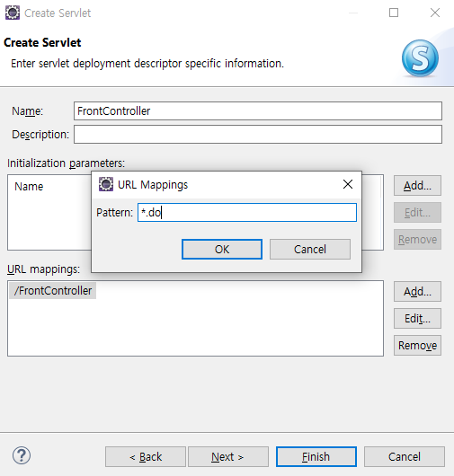Click the Pattern input field
Screen dimensions: 454x476
247,213
